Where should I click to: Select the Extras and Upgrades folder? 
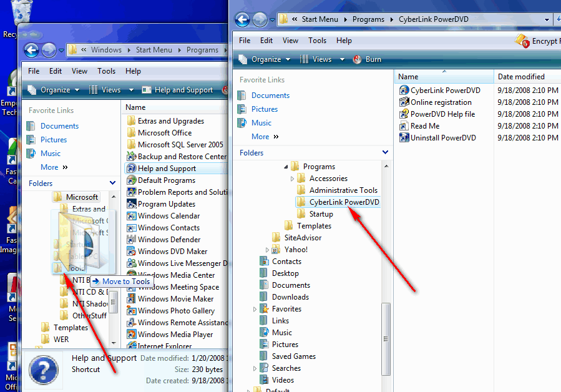[171, 121]
